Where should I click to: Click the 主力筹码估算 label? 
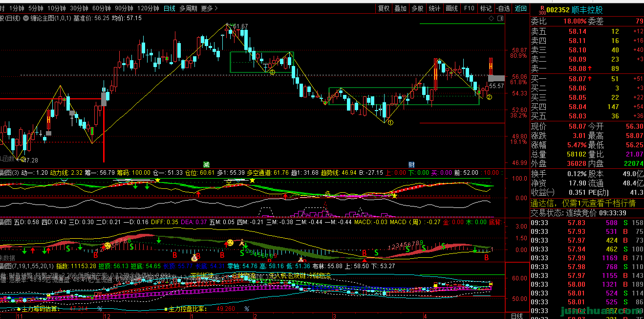(x=41, y=309)
